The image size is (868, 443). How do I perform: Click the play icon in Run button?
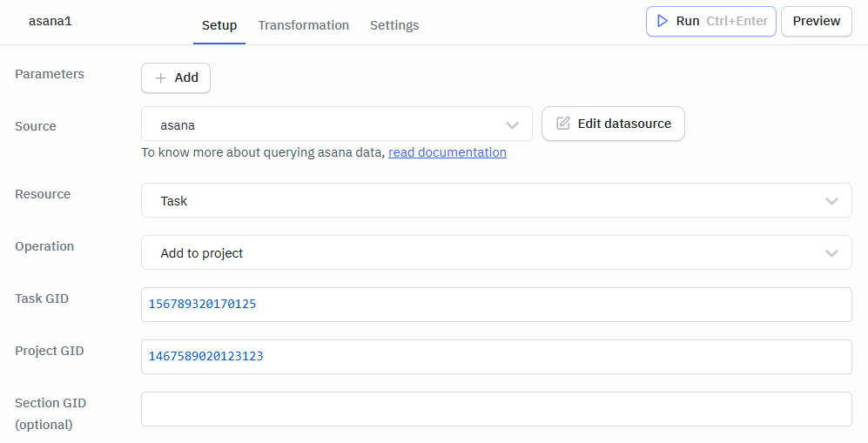pyautogui.click(x=662, y=21)
